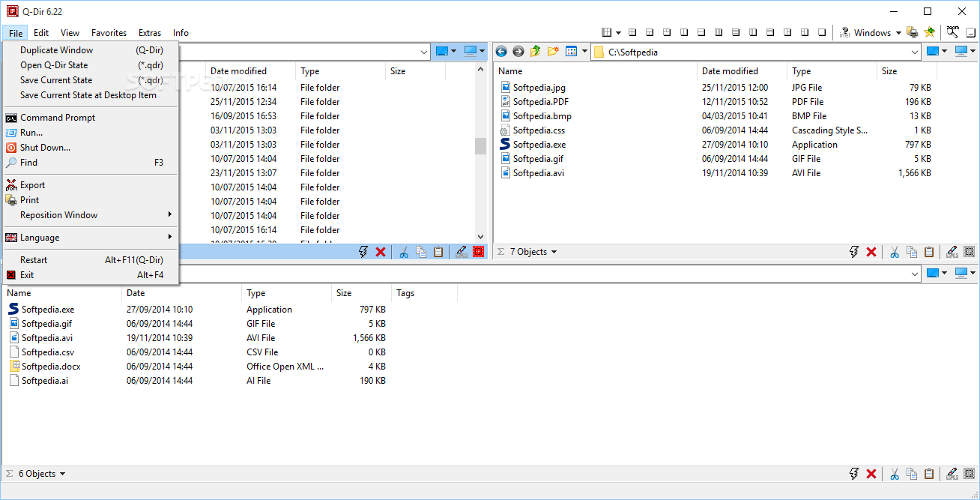Sort the bottom pane by Tags column
The height and width of the screenshot is (500, 980).
click(x=424, y=293)
